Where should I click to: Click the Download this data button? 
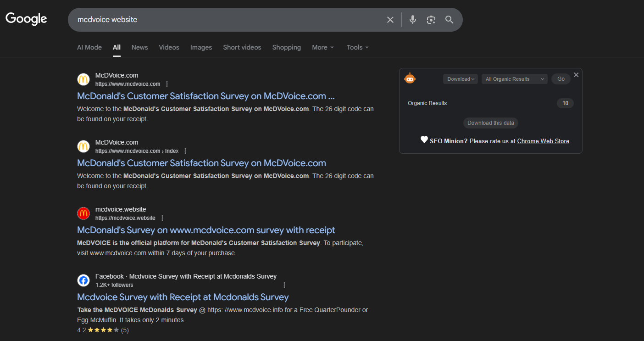(491, 123)
